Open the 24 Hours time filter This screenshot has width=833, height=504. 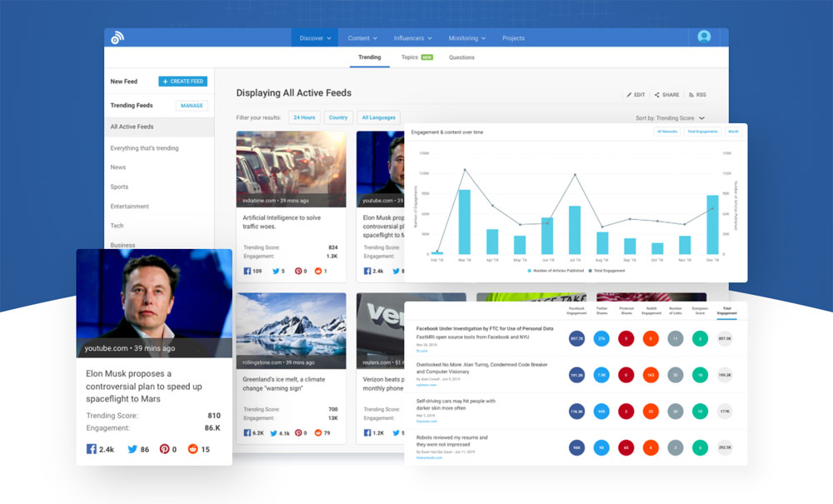tap(304, 117)
